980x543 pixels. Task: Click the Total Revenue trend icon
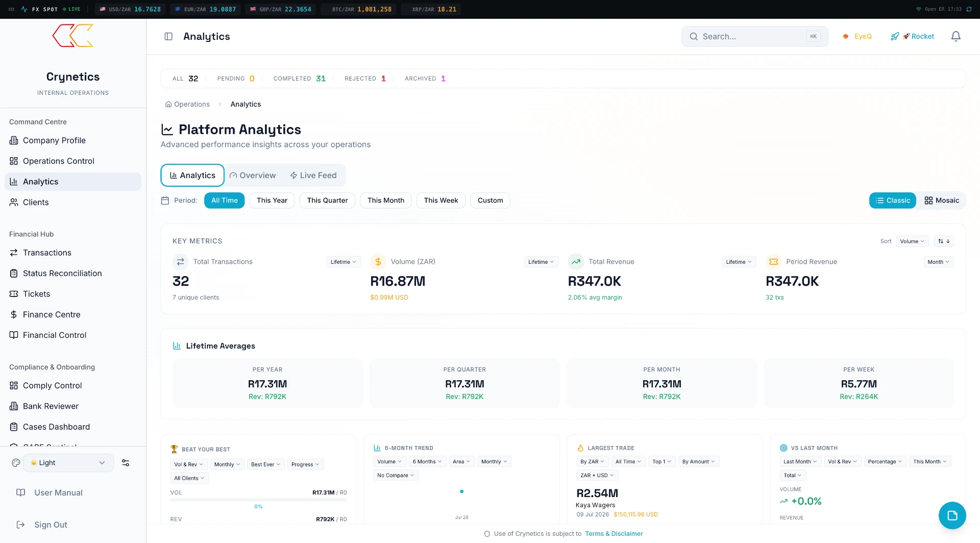576,262
